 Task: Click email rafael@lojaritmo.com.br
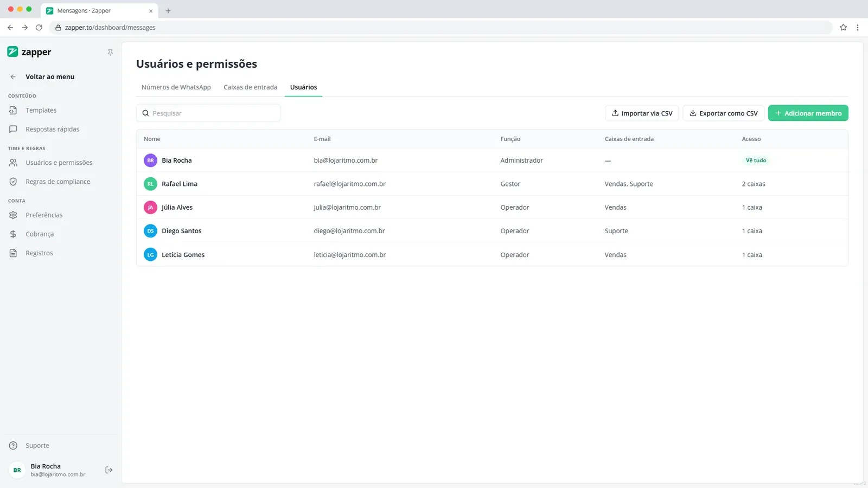350,184
